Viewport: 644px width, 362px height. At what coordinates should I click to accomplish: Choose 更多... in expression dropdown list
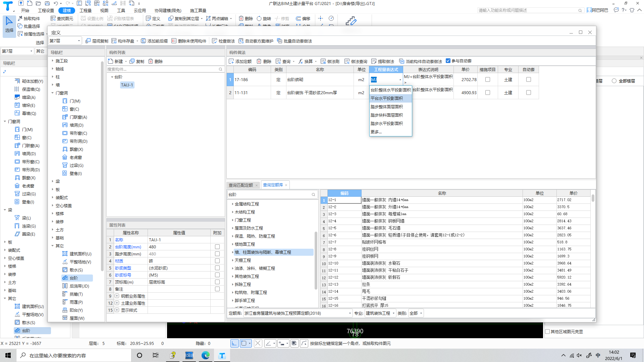(x=390, y=132)
